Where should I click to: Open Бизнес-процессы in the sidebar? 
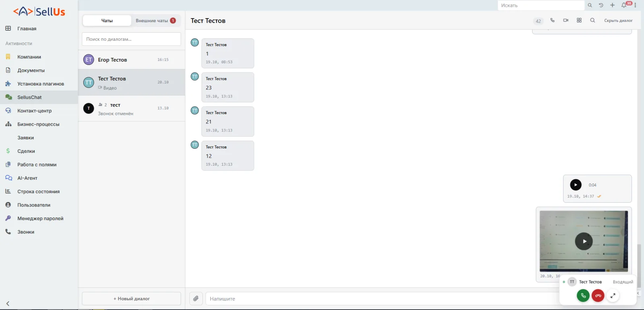click(39, 124)
